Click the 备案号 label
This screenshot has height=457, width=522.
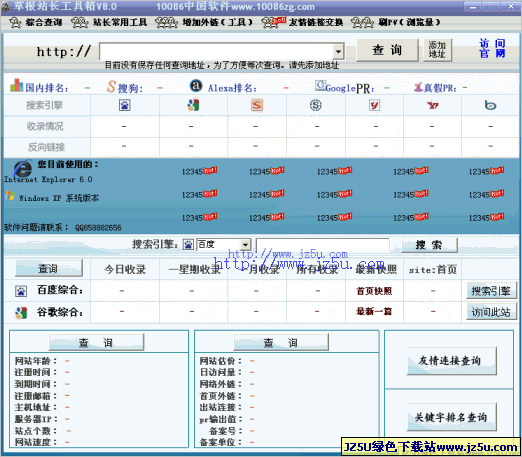pos(225,431)
